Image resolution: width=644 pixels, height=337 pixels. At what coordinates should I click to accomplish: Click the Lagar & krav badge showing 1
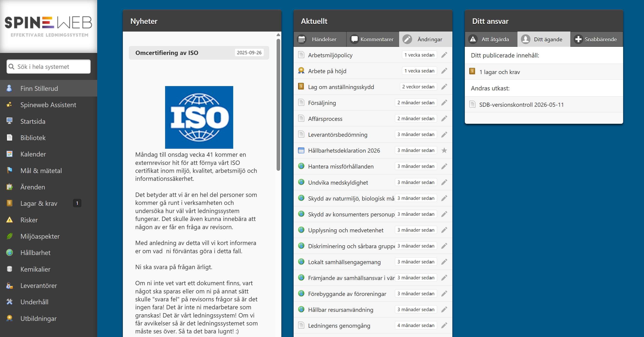coord(77,203)
